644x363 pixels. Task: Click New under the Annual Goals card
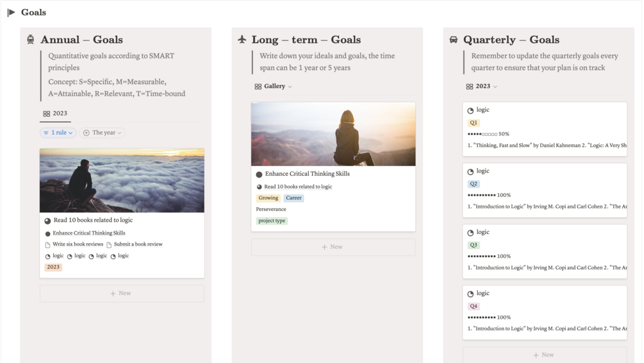122,293
